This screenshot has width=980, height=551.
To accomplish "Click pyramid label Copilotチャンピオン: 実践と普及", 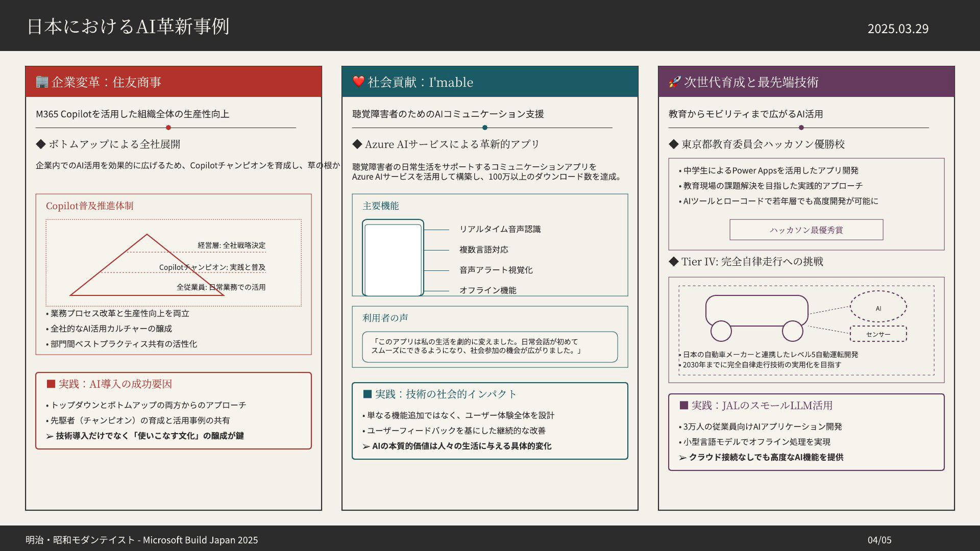I will point(212,267).
